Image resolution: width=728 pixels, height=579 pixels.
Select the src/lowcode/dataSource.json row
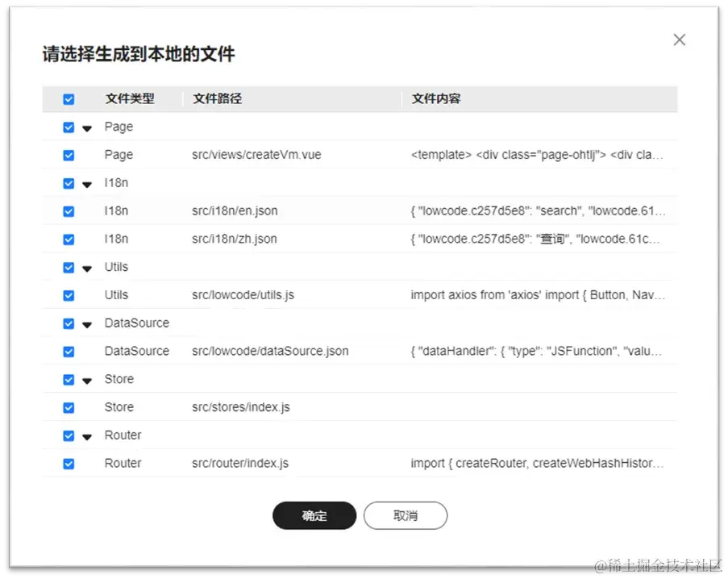pyautogui.click(x=270, y=351)
